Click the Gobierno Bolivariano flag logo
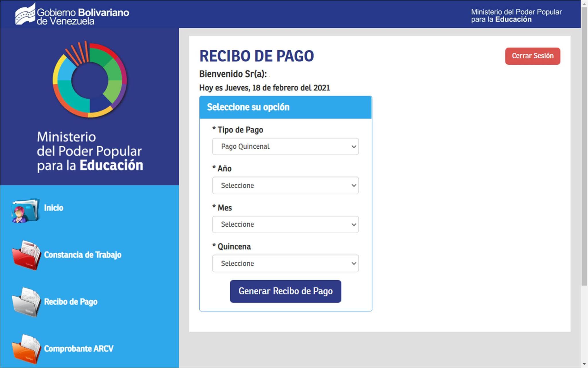This screenshot has width=588, height=368. [25, 14]
